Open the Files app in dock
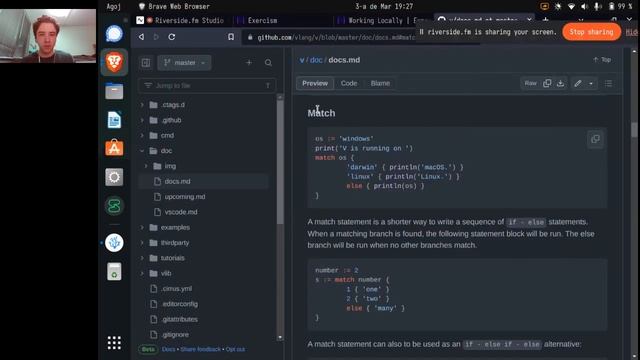The width and height of the screenshot is (640, 360). pyautogui.click(x=114, y=91)
